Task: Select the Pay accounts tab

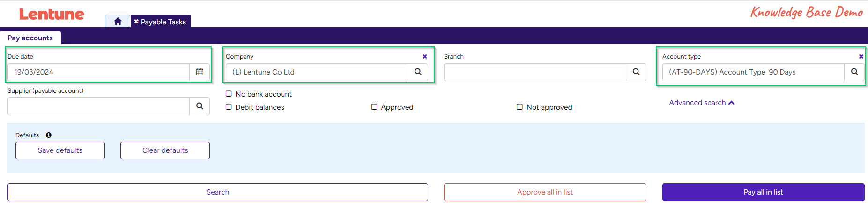Action: [x=30, y=38]
